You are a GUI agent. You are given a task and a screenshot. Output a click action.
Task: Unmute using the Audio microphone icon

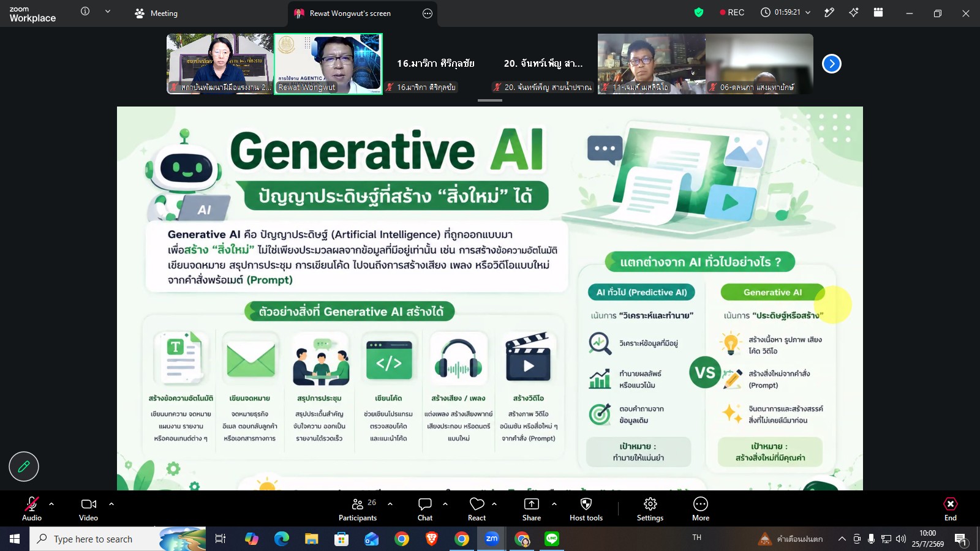(32, 504)
